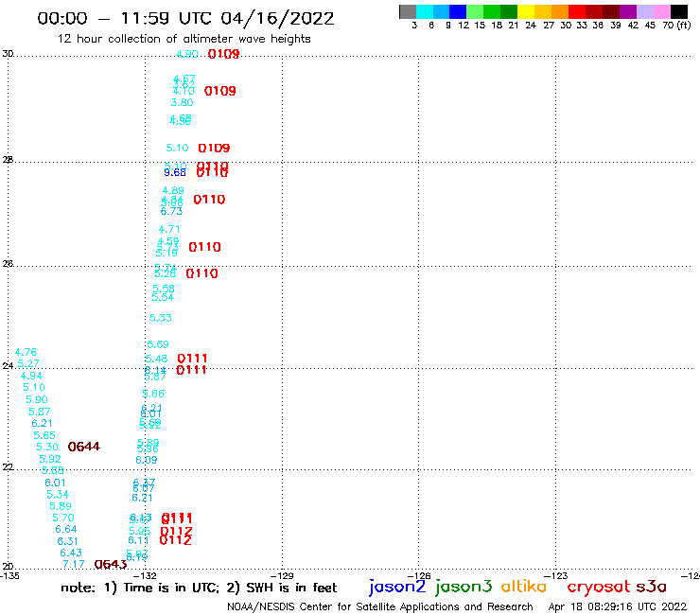Click the 5.65 wave height value

(x=44, y=435)
